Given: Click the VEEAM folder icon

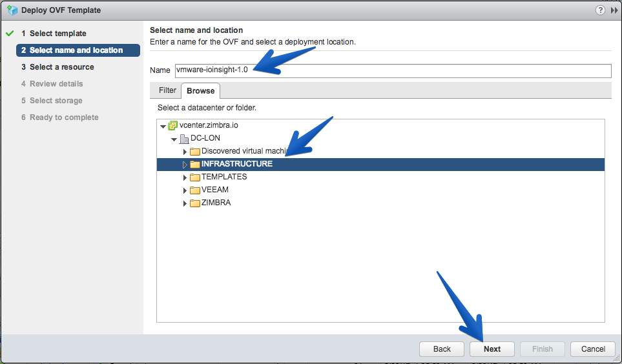Looking at the screenshot, I should [195, 190].
